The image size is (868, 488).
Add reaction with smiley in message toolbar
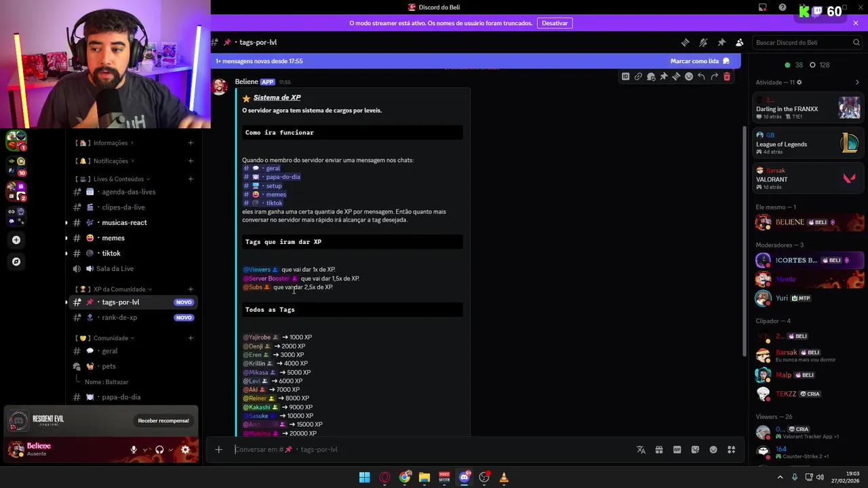click(689, 77)
